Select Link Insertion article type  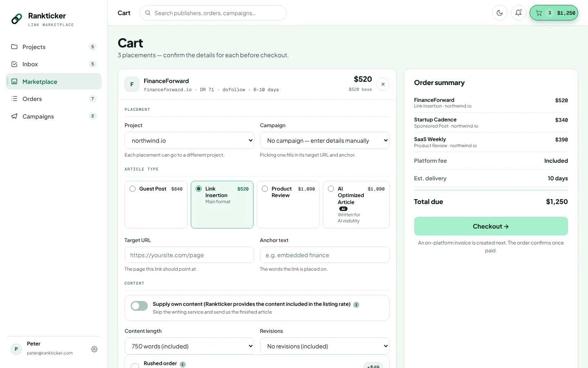click(222, 204)
